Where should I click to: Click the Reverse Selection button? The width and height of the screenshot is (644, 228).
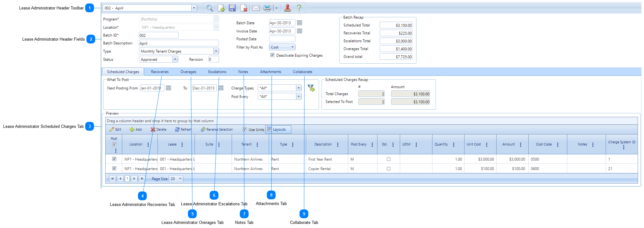point(217,129)
